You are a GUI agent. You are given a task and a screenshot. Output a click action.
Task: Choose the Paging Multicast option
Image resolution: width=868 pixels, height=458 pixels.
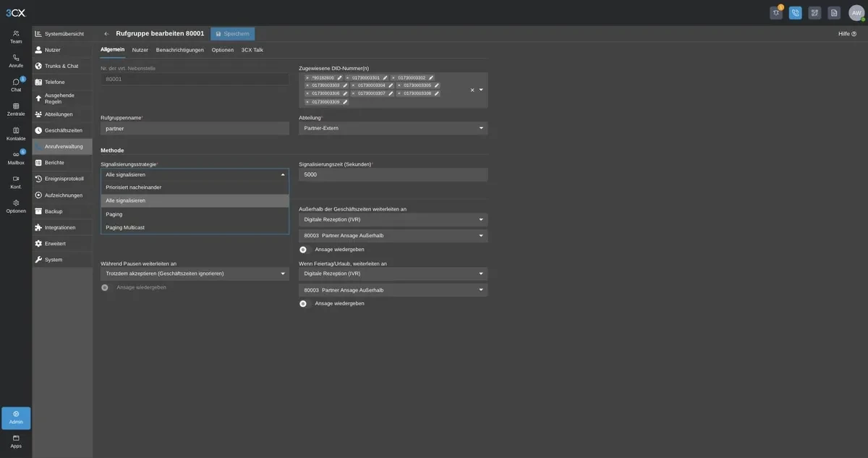[x=195, y=227]
